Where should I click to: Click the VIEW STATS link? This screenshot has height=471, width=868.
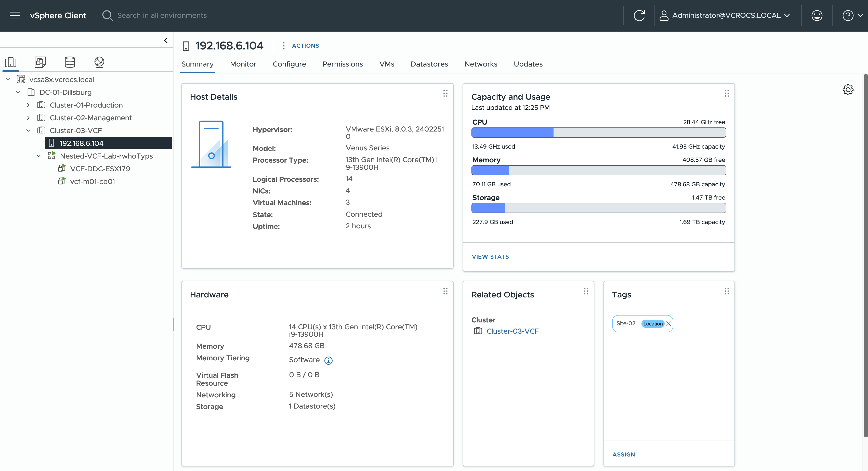(x=490, y=257)
